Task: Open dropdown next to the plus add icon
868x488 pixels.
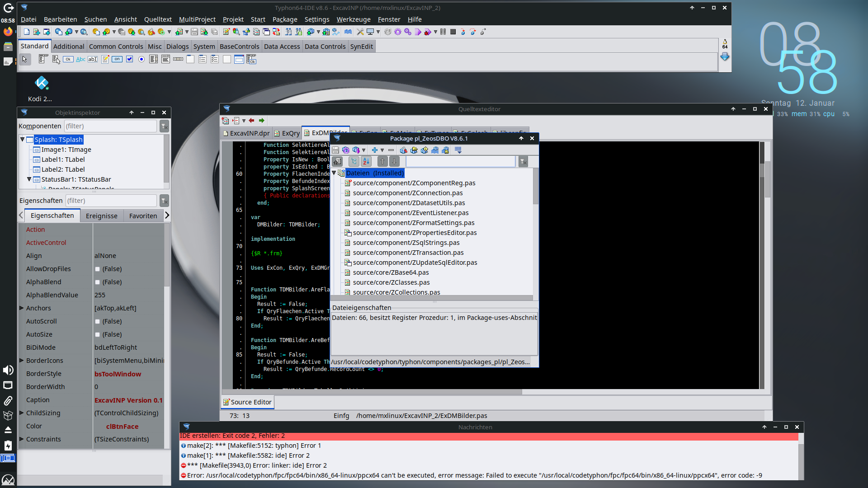Action: tap(382, 150)
